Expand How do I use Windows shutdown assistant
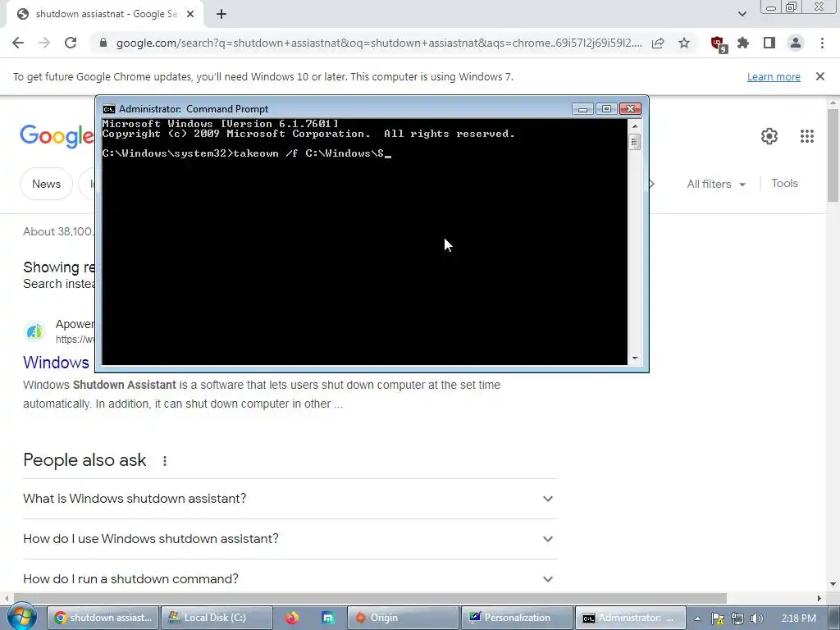This screenshot has height=630, width=840. (290, 539)
